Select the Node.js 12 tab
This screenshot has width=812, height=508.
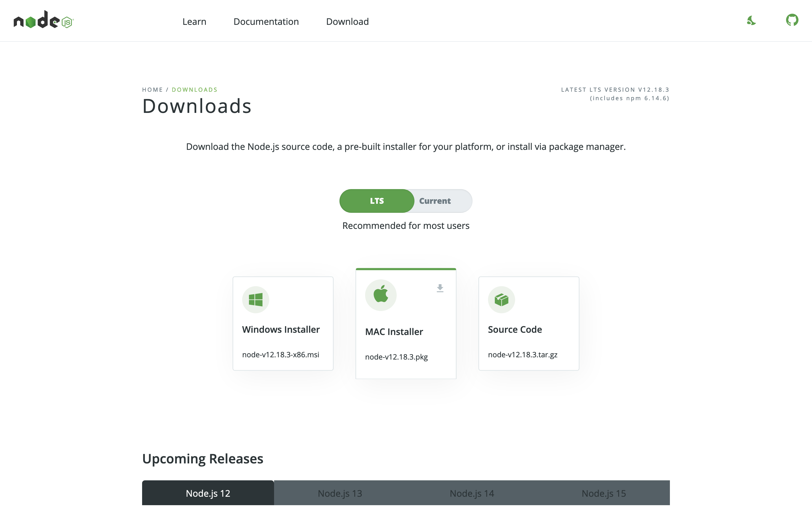208,493
